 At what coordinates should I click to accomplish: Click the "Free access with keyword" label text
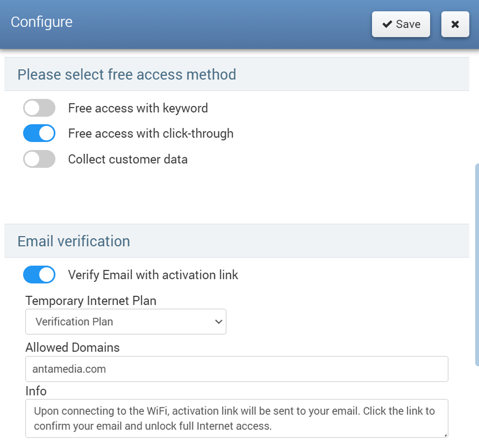[138, 108]
